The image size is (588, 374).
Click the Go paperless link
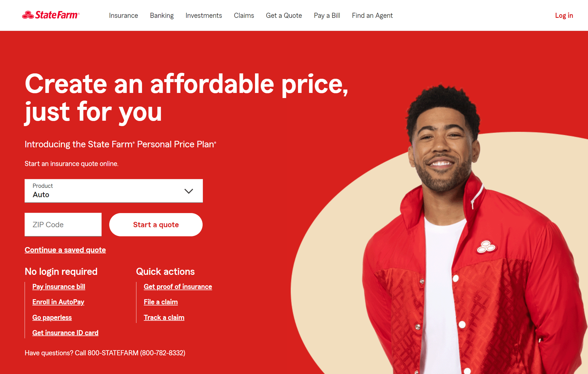[52, 317]
